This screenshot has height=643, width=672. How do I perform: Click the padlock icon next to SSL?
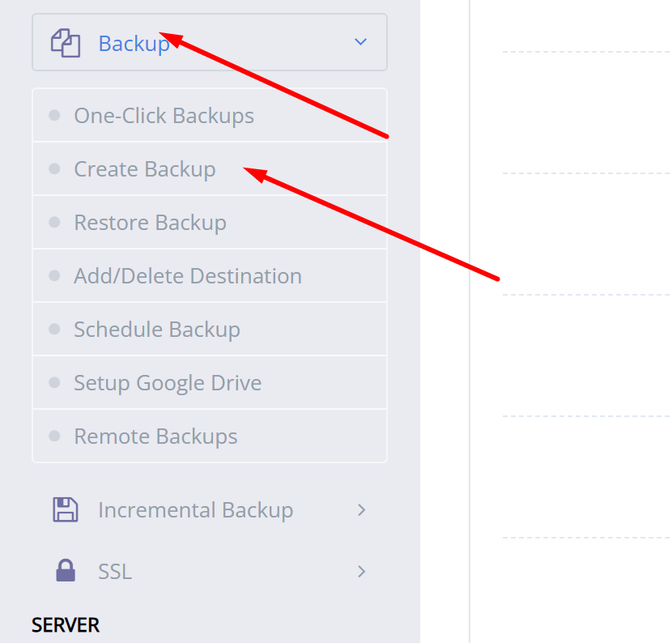coord(65,571)
